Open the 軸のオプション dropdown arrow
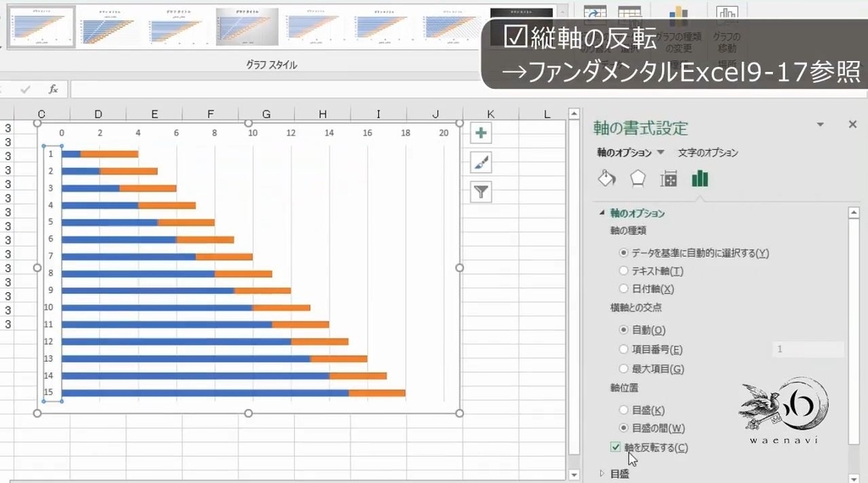 point(660,153)
